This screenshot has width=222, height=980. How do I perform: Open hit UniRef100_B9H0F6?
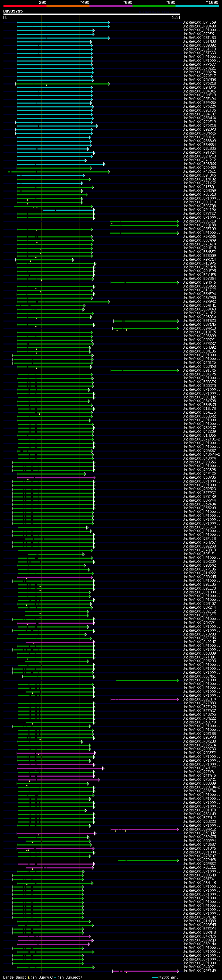click(199, 282)
